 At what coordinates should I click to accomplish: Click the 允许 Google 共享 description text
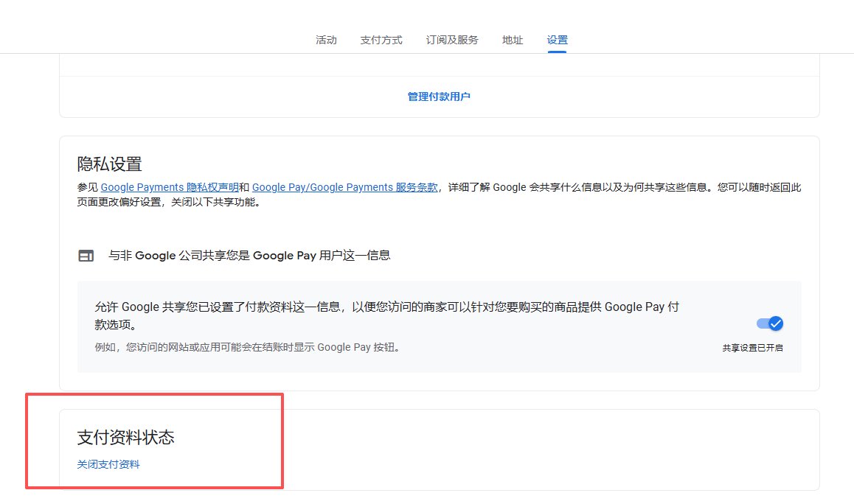coord(386,308)
